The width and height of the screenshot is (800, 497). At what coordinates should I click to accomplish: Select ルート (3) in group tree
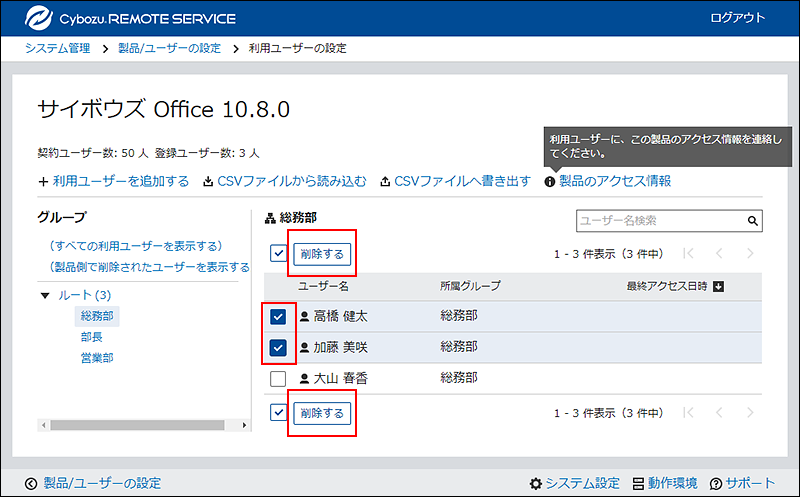[85, 295]
